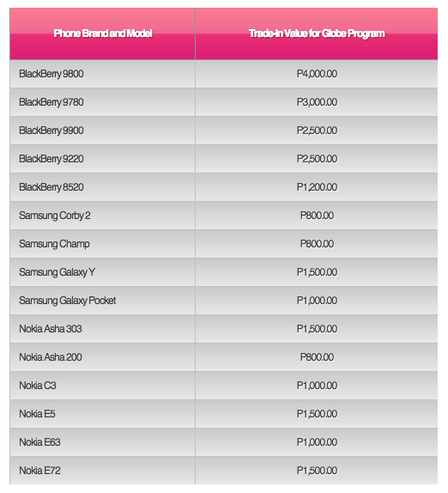Click on Samsung Corby 2

[55, 216]
